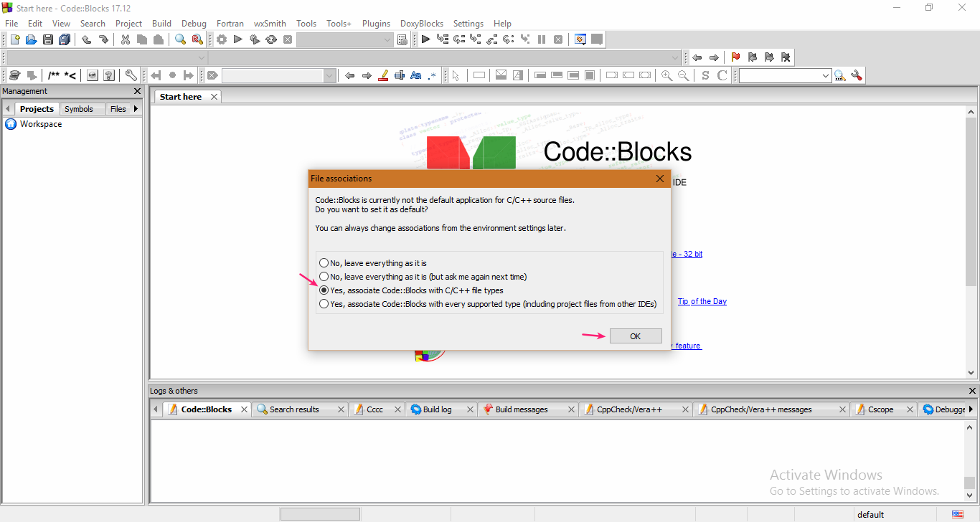Pause the running debug session

coord(541,39)
